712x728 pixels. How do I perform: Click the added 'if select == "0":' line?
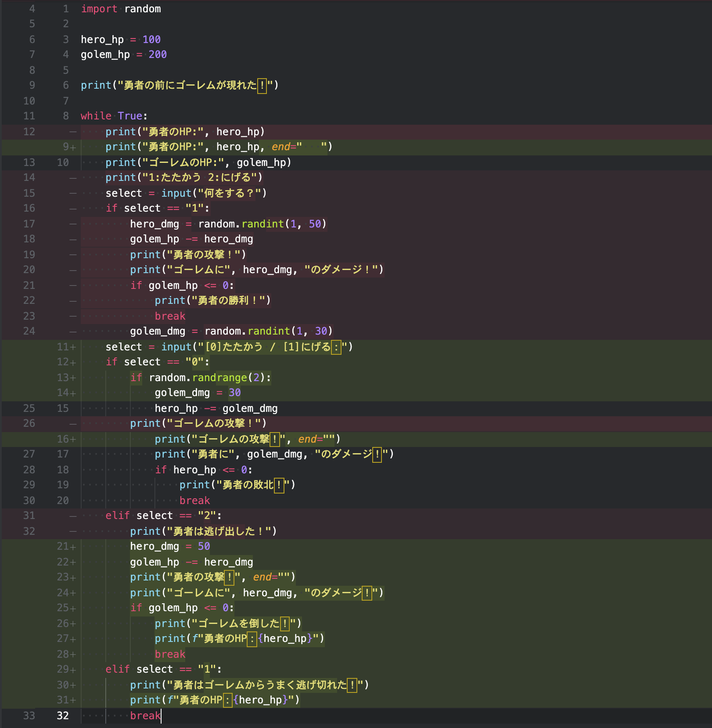pos(158,362)
